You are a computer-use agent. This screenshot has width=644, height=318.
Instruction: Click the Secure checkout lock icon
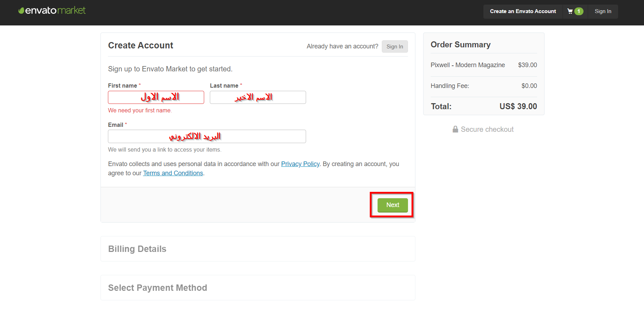click(x=455, y=129)
